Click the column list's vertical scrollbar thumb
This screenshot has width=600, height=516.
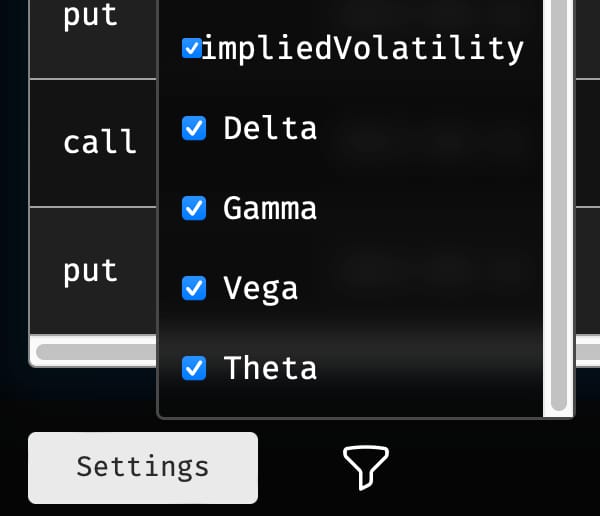tap(559, 203)
